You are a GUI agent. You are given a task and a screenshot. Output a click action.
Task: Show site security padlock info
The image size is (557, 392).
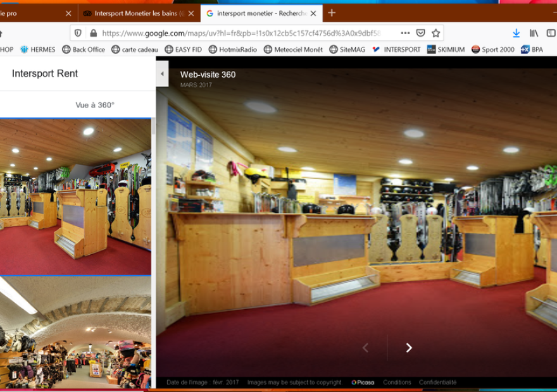pos(94,34)
